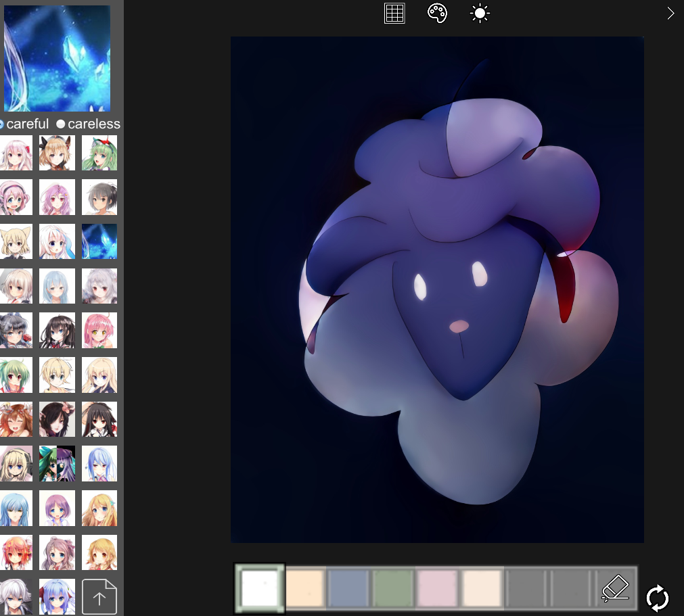Image resolution: width=684 pixels, height=616 pixels.
Task: Choose the black-haired girl with pink flower thumbnail
Action: click(x=57, y=419)
